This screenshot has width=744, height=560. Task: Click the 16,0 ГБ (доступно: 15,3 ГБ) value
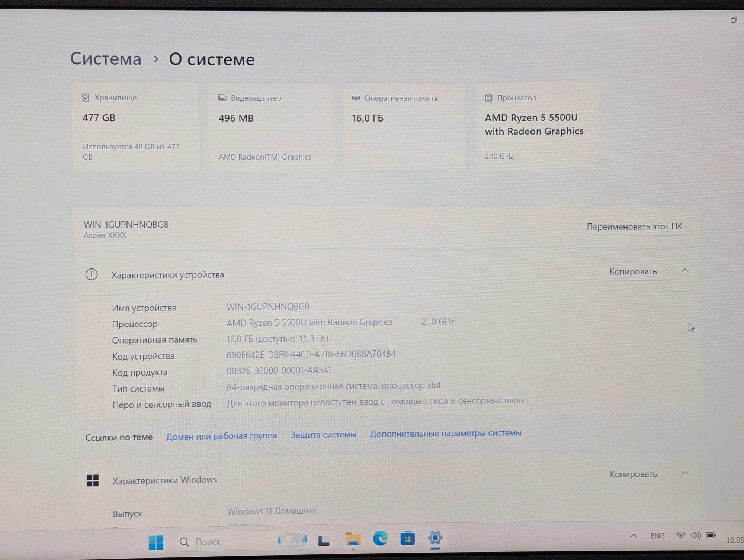278,339
